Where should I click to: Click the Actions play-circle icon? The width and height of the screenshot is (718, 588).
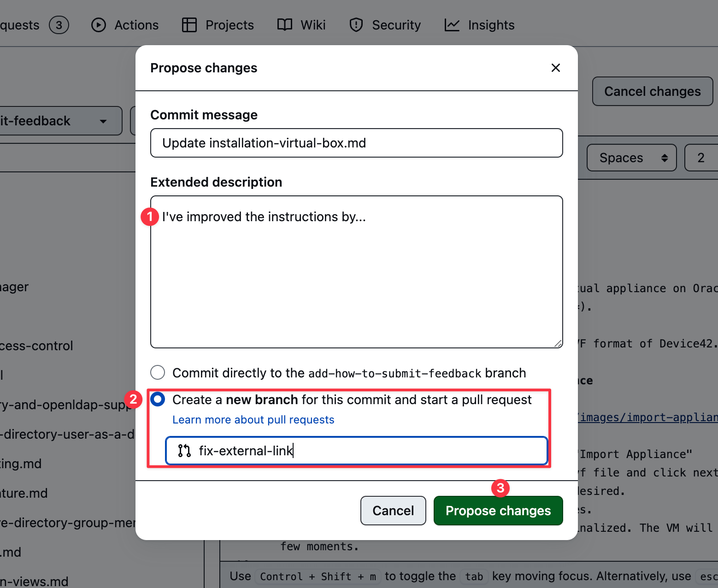pos(98,25)
